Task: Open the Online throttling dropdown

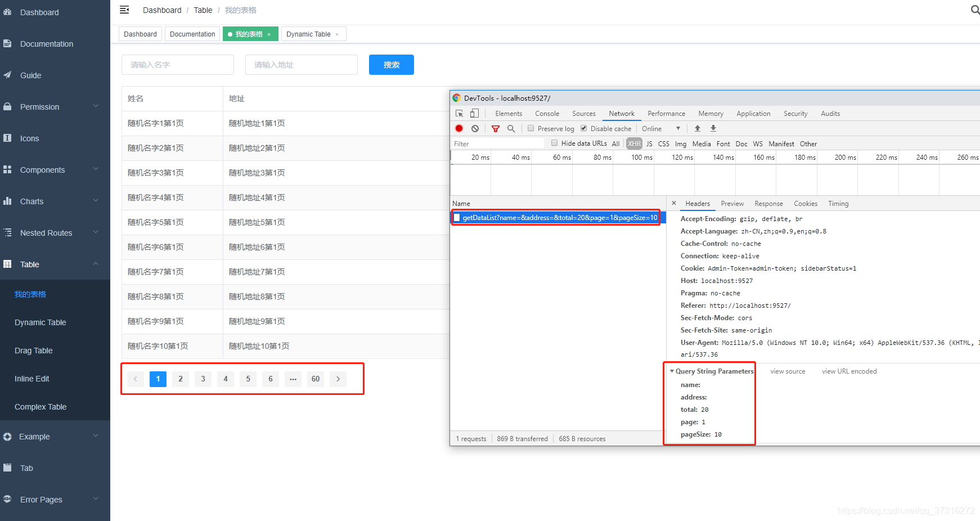Action: 660,128
